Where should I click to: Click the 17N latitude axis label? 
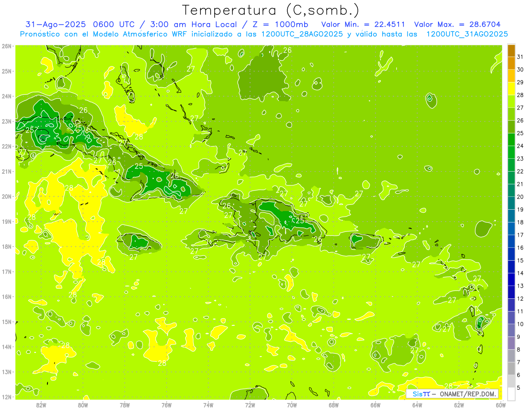[x=7, y=271]
